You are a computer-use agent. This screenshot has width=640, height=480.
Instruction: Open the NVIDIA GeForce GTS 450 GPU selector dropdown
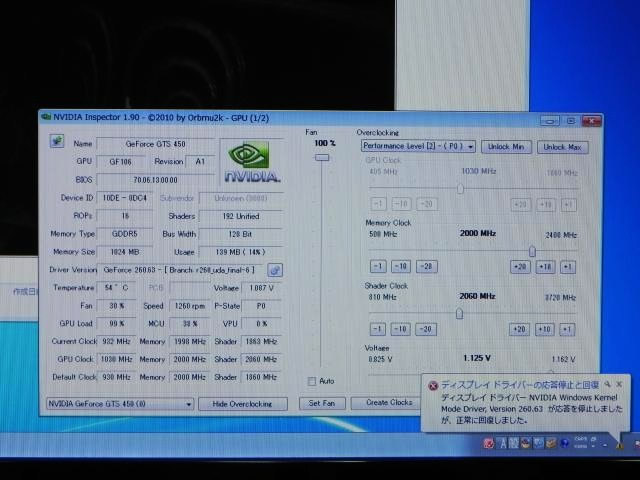[120, 404]
